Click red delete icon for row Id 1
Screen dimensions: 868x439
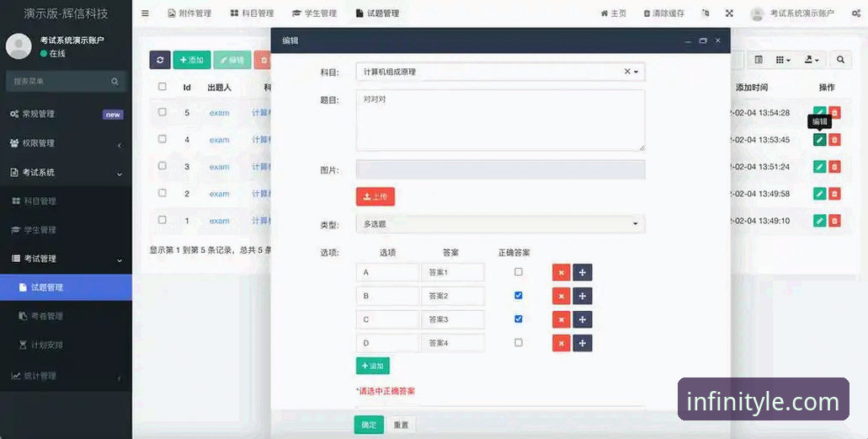835,221
